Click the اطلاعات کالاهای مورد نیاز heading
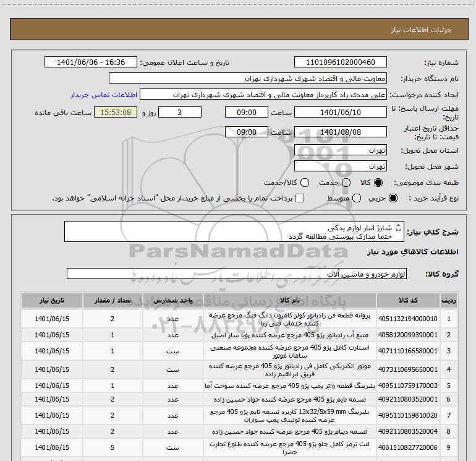This screenshot has height=461, width=476. coord(412,252)
